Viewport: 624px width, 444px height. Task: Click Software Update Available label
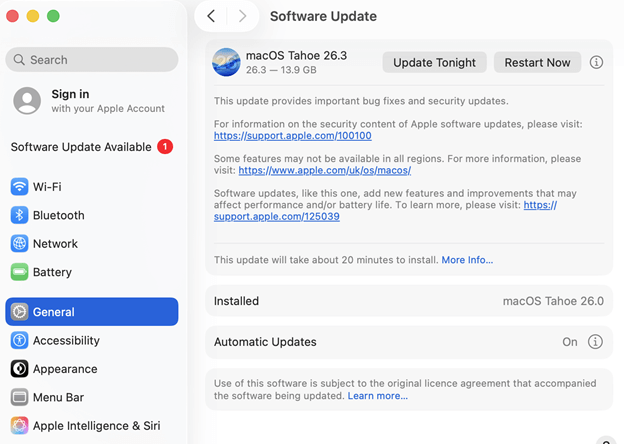[x=81, y=147]
